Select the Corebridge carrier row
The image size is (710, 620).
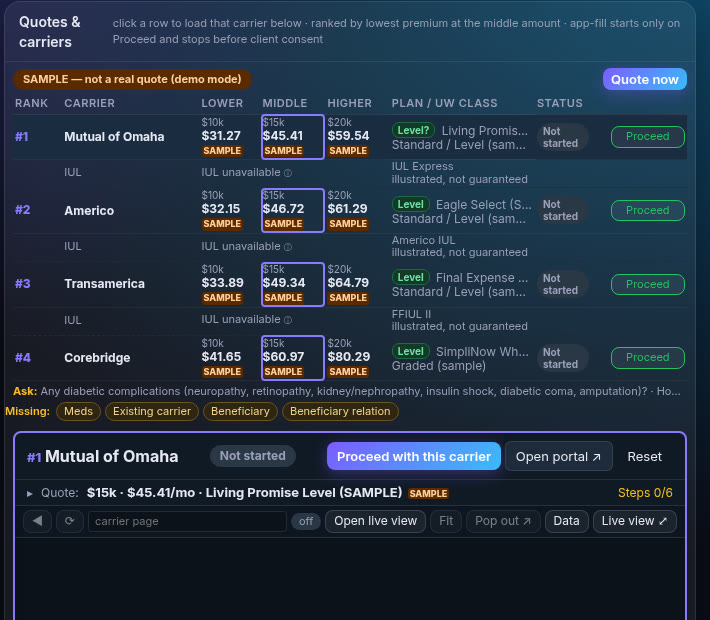click(350, 358)
